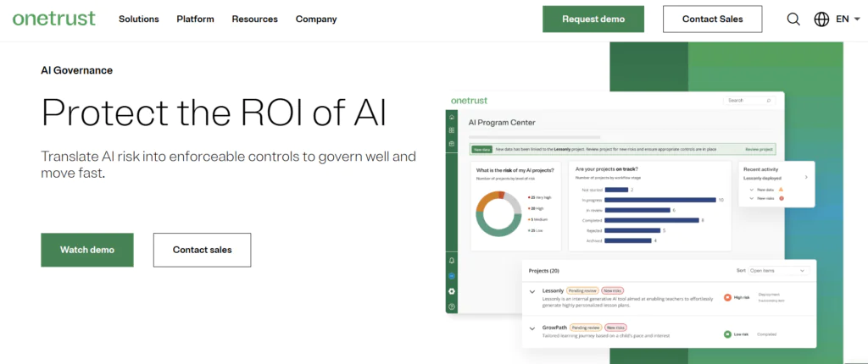
Task: Expand the GrowPath project row
Action: point(532,328)
